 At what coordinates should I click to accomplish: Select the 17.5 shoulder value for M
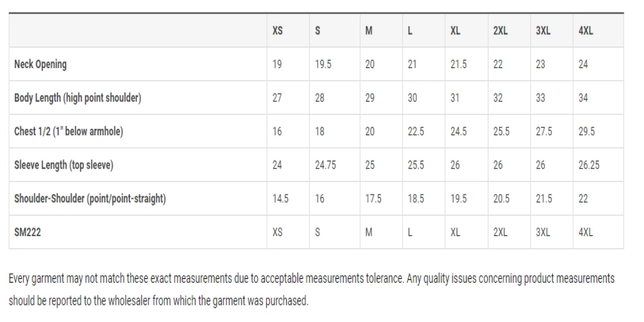click(x=373, y=199)
